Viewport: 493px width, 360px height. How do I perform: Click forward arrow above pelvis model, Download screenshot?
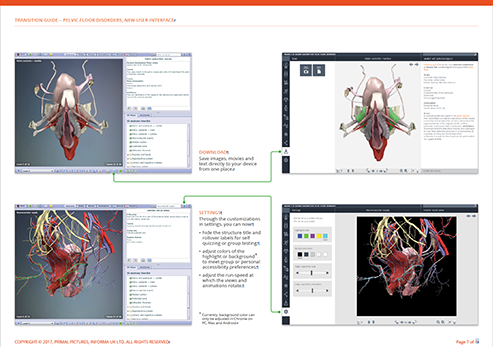417,65
